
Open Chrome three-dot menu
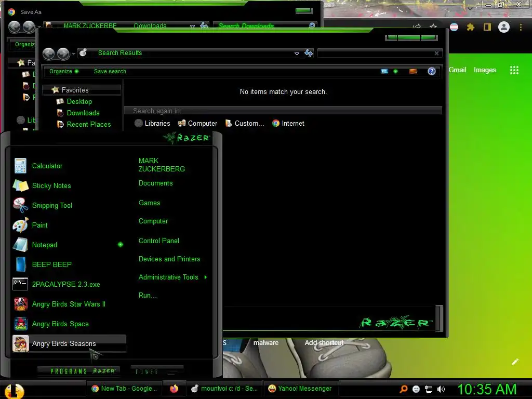click(x=521, y=27)
